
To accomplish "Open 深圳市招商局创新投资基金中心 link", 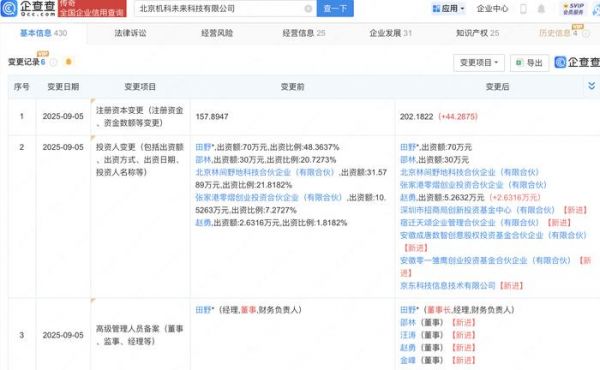I will 477,210.
